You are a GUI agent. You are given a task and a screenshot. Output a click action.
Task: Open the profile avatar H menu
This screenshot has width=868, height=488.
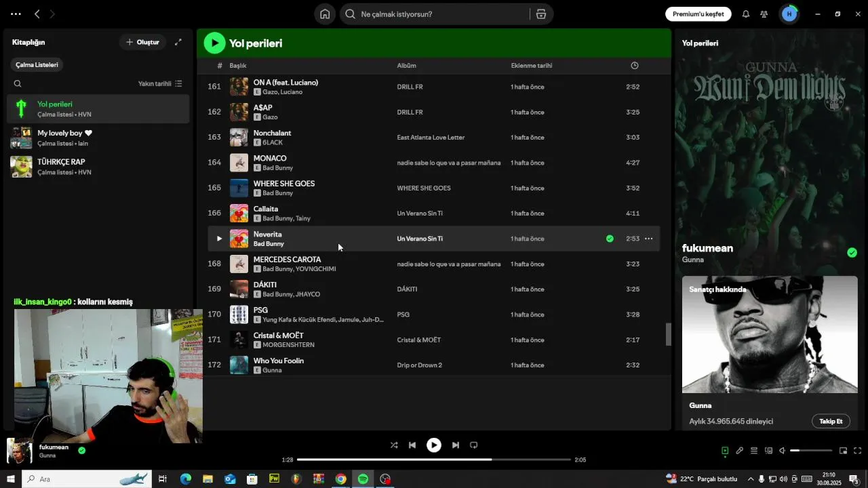[x=789, y=14]
